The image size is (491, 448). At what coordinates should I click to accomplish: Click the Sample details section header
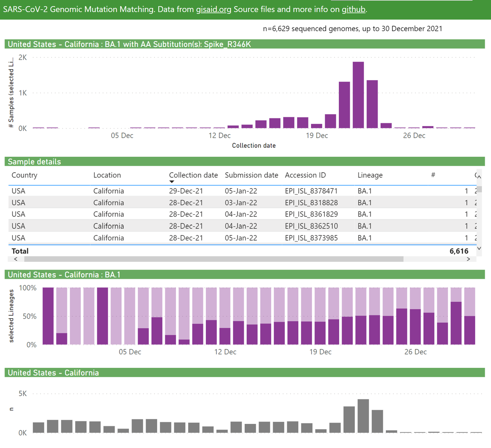(245, 162)
